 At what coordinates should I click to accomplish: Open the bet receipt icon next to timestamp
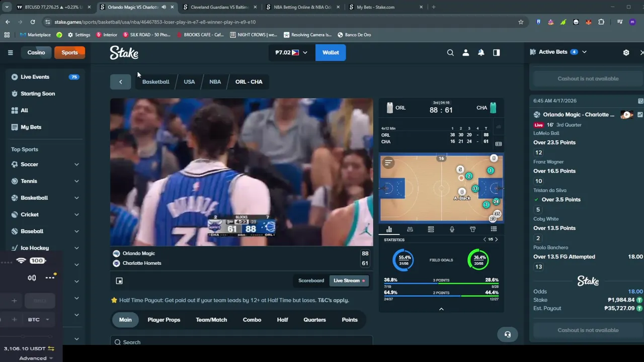pyautogui.click(x=640, y=101)
